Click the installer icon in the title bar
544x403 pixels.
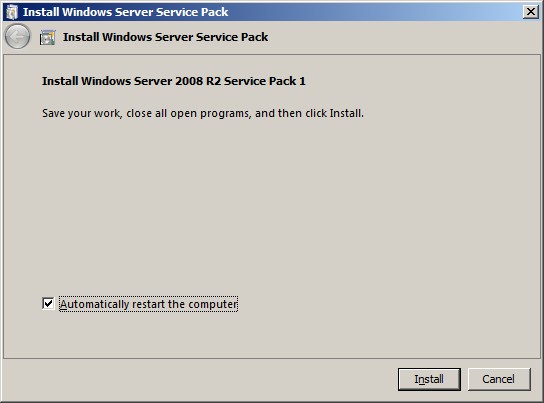[12, 12]
